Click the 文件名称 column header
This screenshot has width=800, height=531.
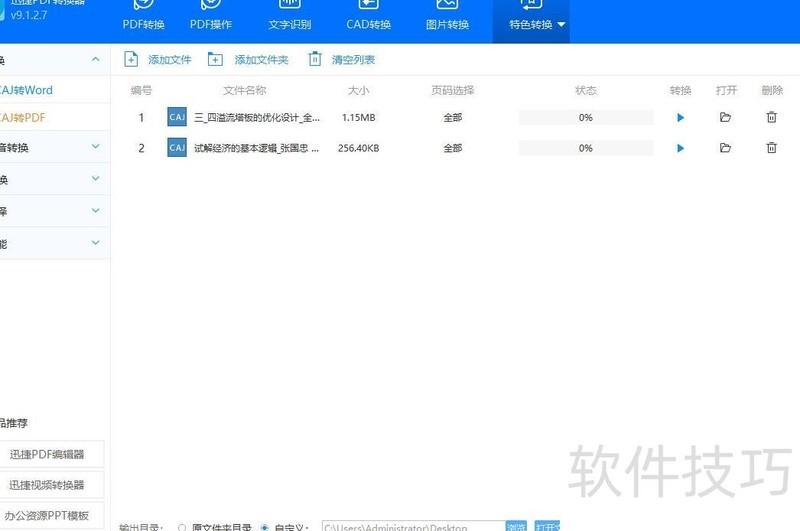pyautogui.click(x=244, y=90)
